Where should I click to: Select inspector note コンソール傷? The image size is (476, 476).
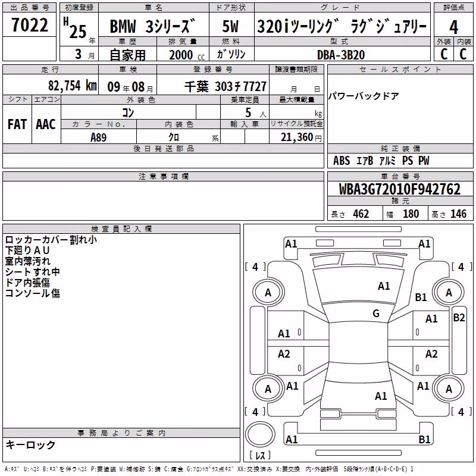click(x=33, y=293)
